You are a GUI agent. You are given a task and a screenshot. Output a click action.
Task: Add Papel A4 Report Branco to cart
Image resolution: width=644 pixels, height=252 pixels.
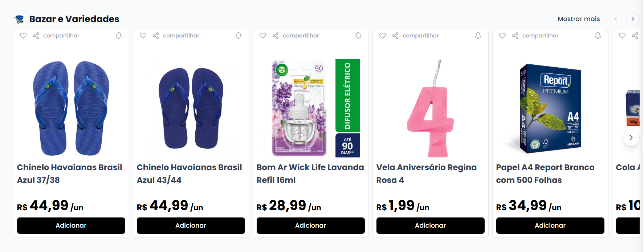click(x=550, y=225)
